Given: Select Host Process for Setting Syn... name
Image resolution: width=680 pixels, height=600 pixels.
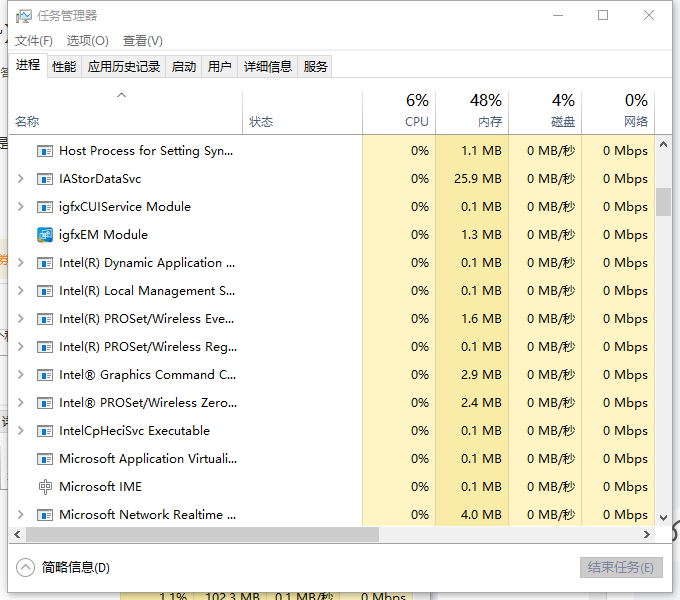Looking at the screenshot, I should tap(146, 151).
